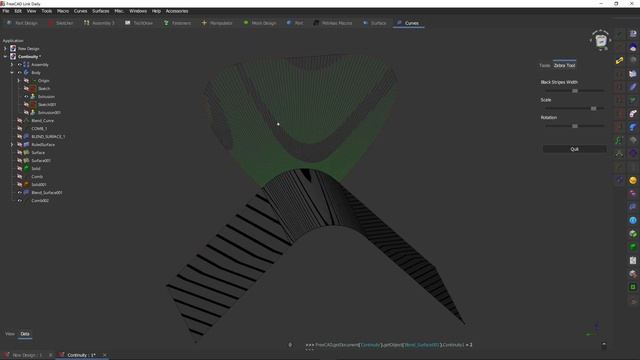Click the orange Solid001 object icon in the tree

coord(27,184)
